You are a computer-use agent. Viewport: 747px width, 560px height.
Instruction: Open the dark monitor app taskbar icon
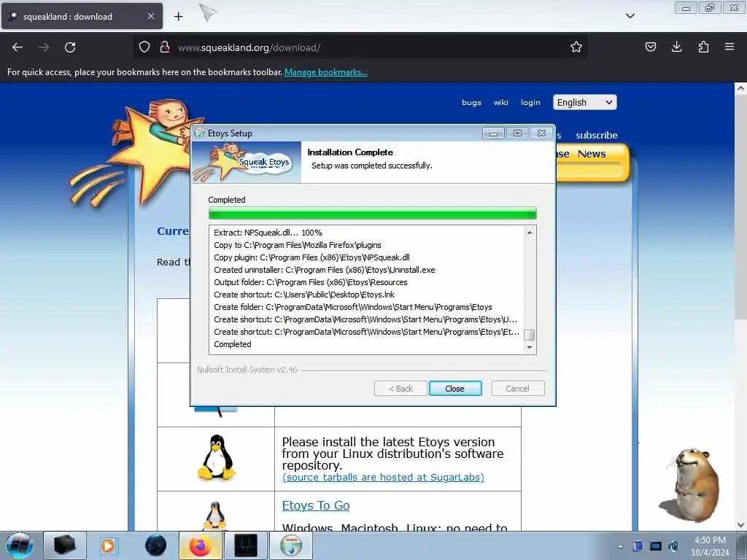(x=246, y=545)
